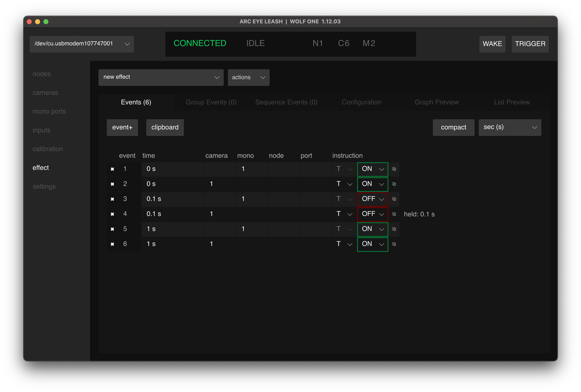
Task: Delete event 6 via the X icon
Action: click(x=112, y=244)
